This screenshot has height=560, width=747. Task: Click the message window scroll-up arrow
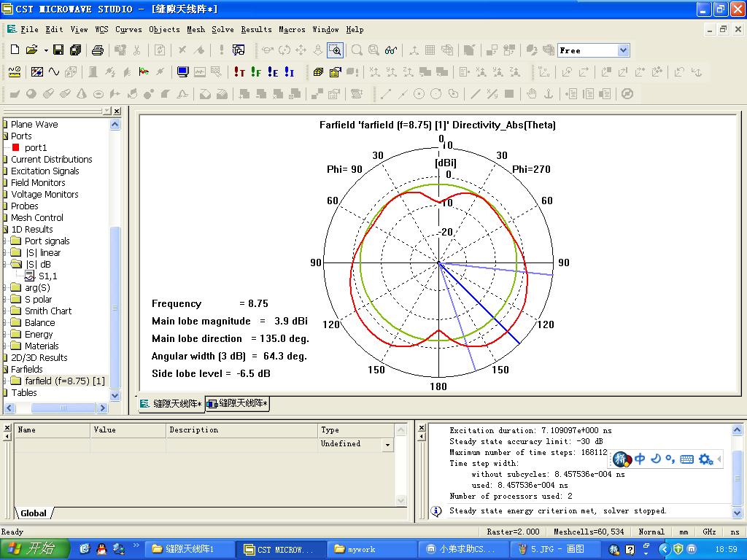click(x=737, y=430)
